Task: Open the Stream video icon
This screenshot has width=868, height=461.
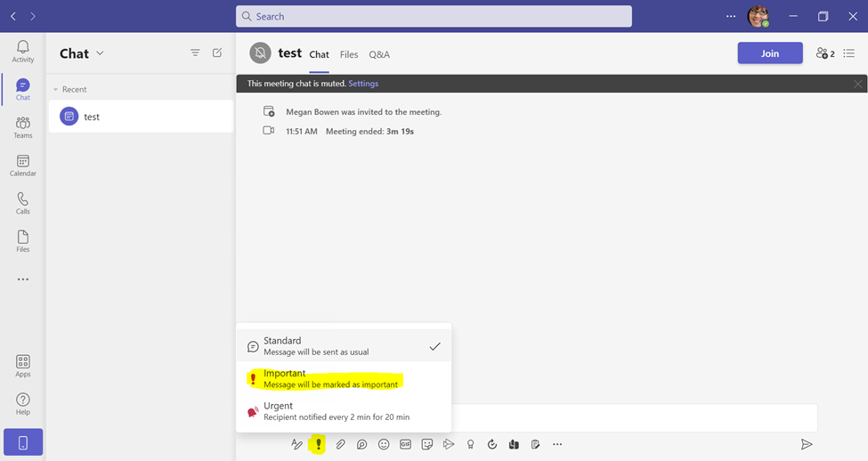Action: pos(449,444)
